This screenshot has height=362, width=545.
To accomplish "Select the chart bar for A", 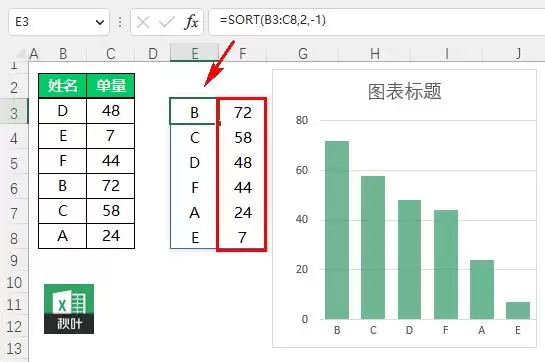I will tap(482, 289).
